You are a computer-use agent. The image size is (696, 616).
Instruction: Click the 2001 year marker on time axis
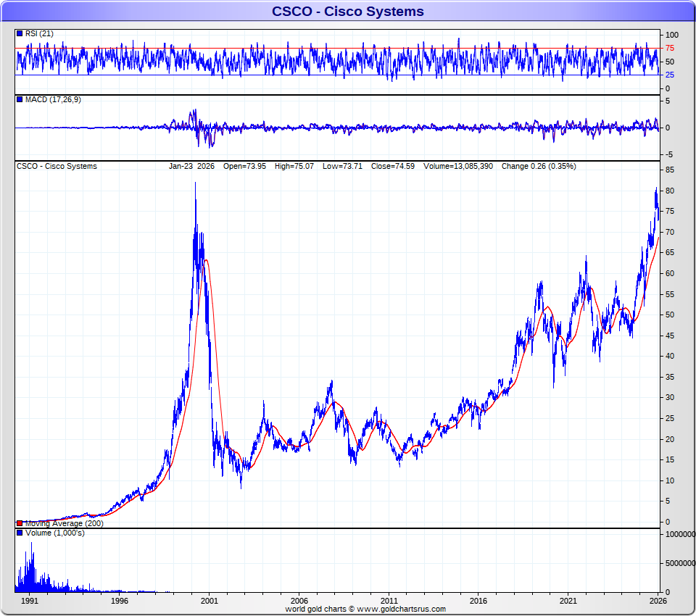click(210, 601)
